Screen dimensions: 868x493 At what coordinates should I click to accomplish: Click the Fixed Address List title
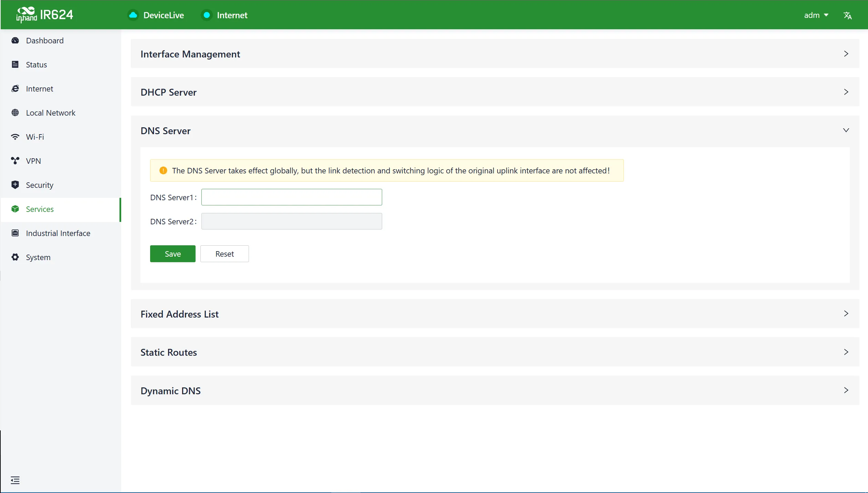pos(180,314)
